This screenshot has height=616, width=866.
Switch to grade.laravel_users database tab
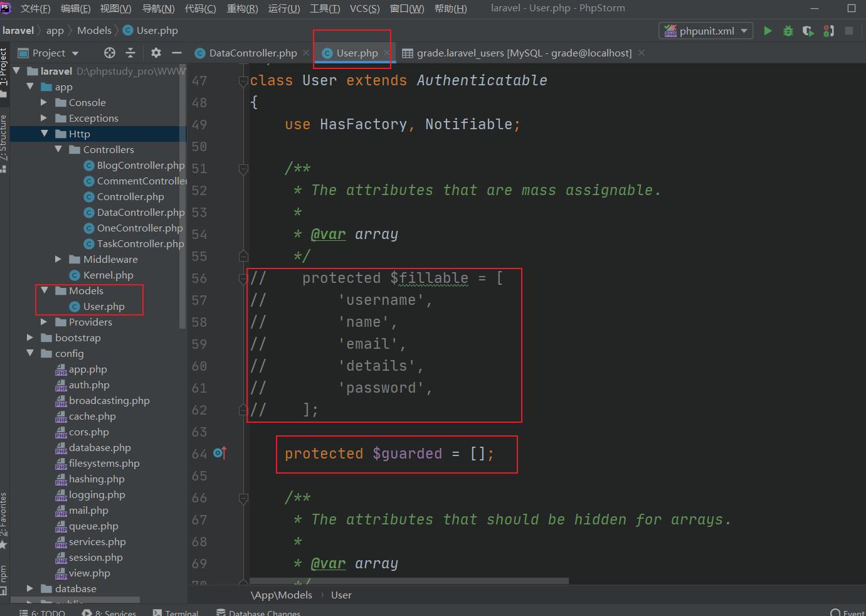coord(524,53)
